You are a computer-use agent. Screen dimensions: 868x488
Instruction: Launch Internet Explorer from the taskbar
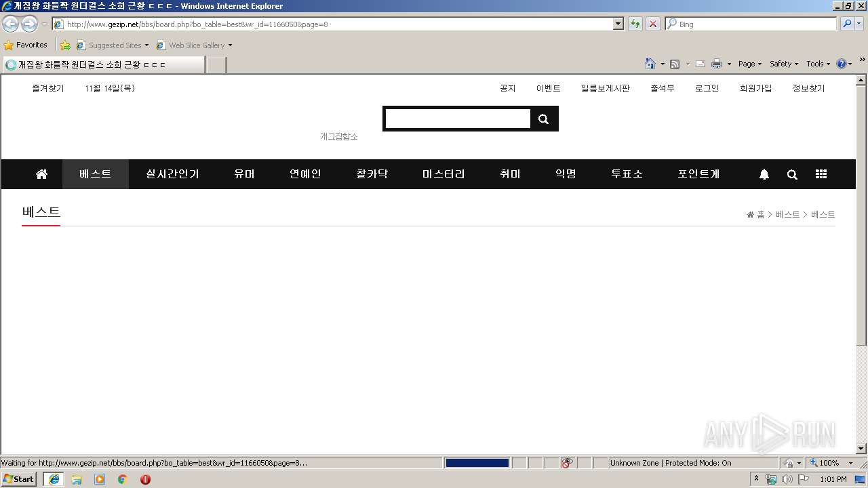(54, 479)
